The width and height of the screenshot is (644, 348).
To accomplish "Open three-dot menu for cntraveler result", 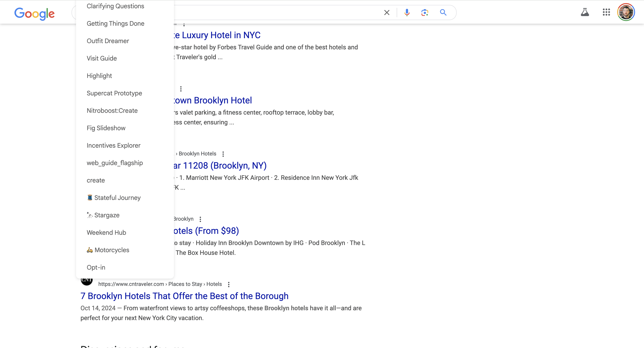I will tap(229, 284).
